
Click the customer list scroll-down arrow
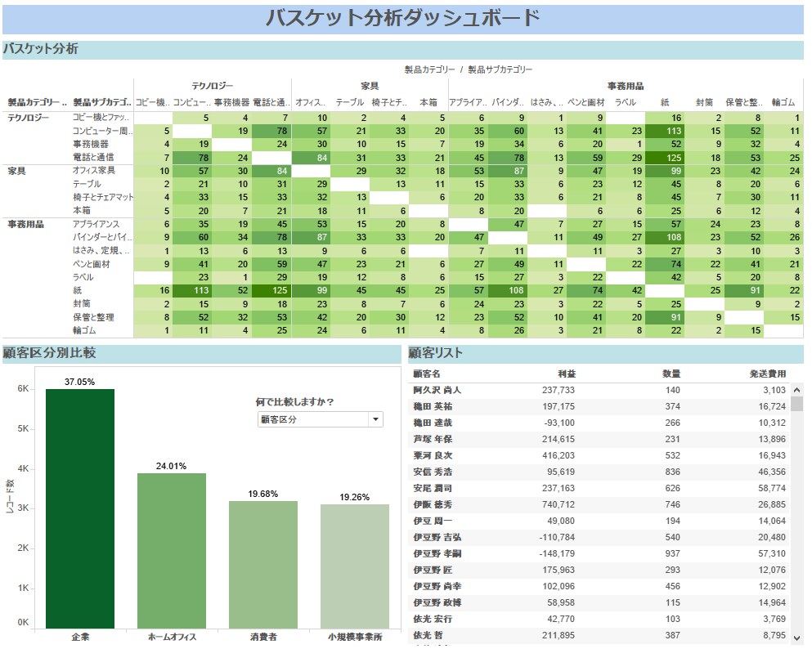797,638
